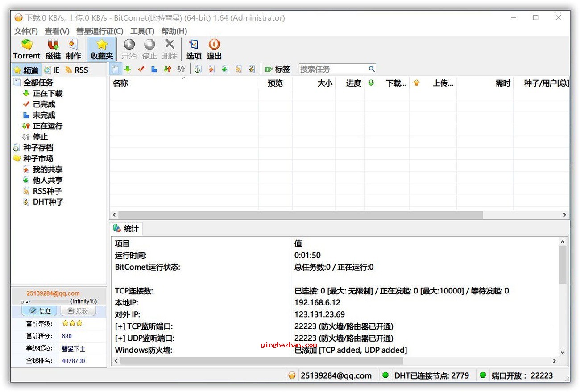Open the 工具(T) menu
The height and width of the screenshot is (392, 580).
coord(142,31)
